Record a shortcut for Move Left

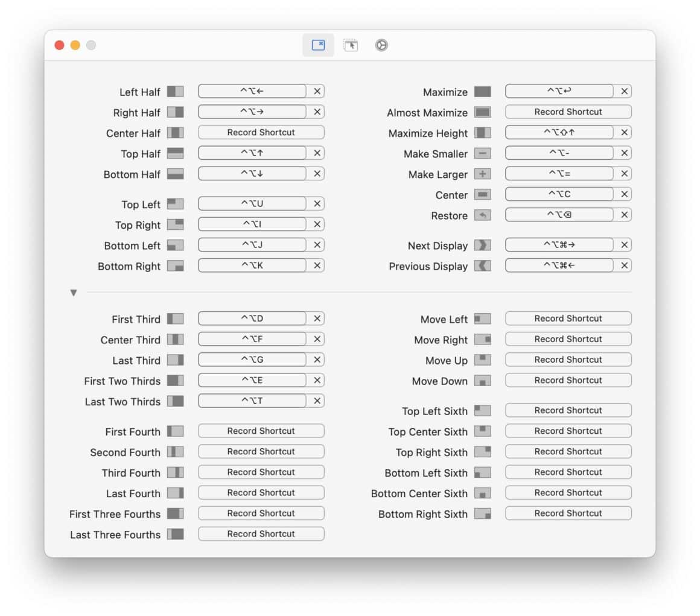568,318
